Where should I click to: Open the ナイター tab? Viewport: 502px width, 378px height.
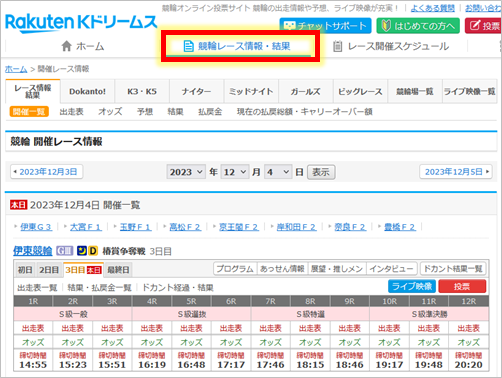click(196, 91)
